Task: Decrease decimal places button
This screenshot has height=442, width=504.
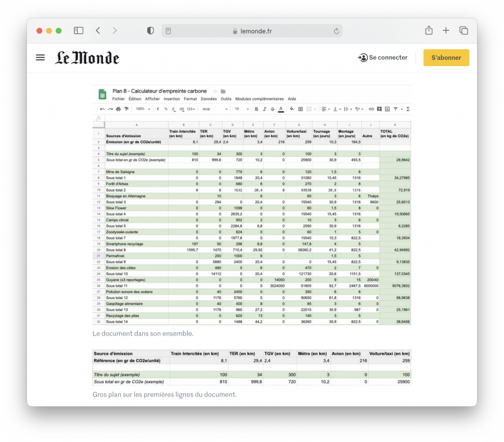Action: [x=174, y=109]
